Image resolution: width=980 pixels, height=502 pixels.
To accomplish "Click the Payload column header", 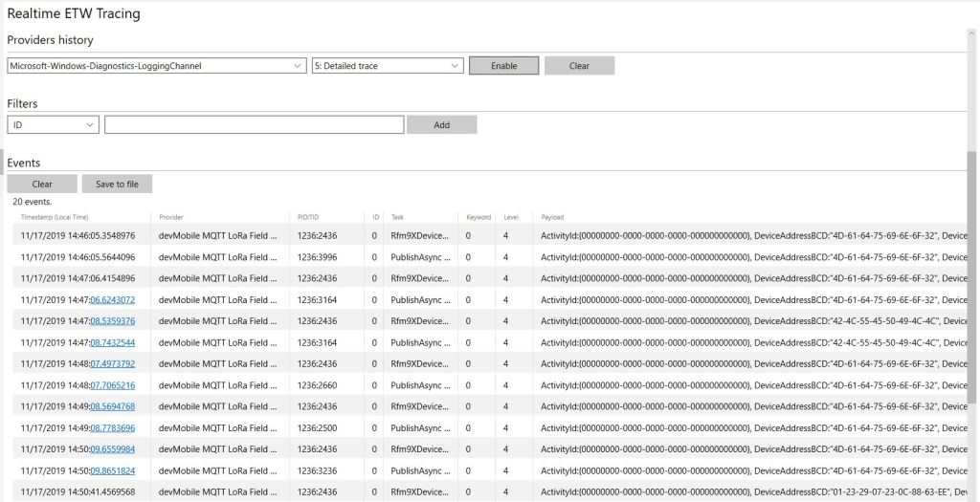I will point(552,217).
